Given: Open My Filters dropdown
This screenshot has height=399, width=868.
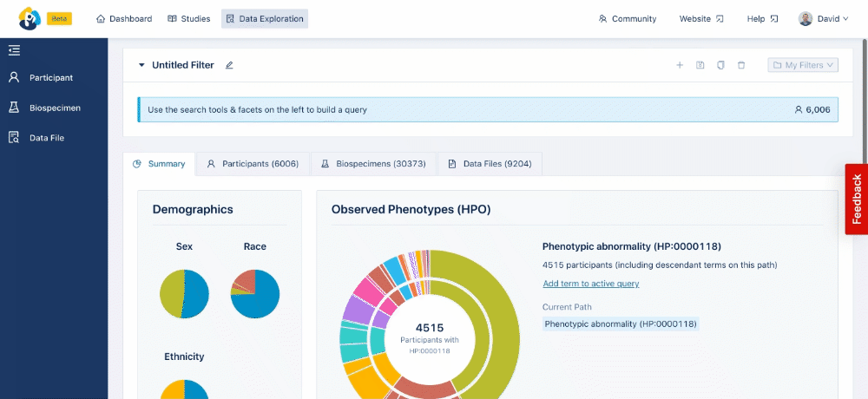Looking at the screenshot, I should coord(803,65).
